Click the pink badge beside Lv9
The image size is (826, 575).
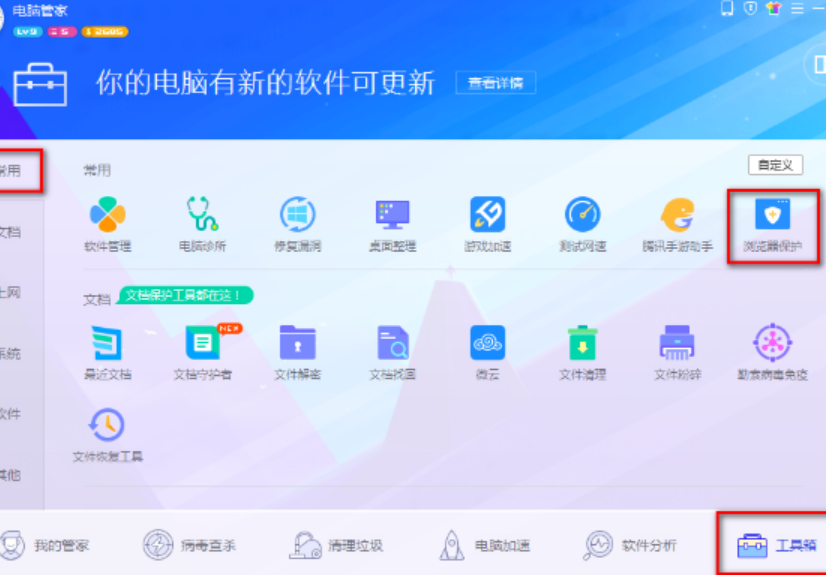coord(62,32)
